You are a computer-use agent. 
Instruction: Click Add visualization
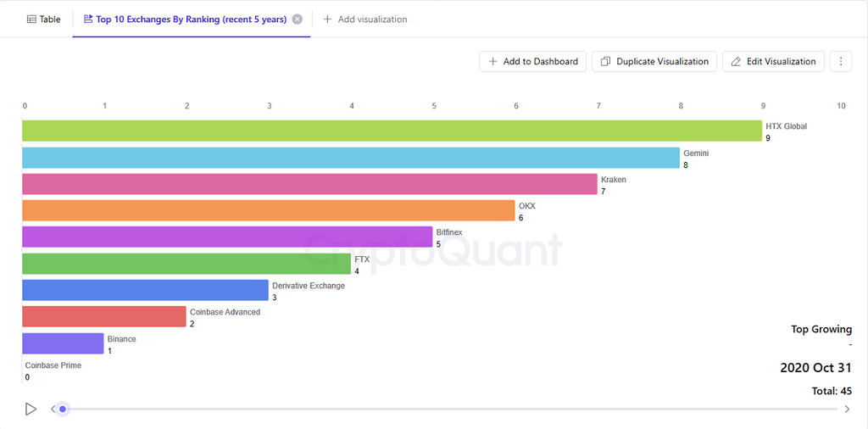click(x=365, y=19)
